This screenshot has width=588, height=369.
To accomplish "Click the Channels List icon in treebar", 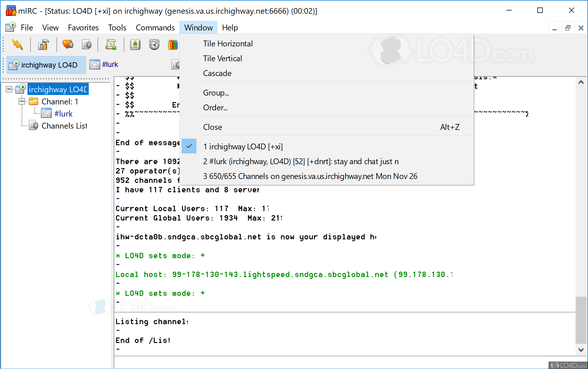I will coord(34,126).
